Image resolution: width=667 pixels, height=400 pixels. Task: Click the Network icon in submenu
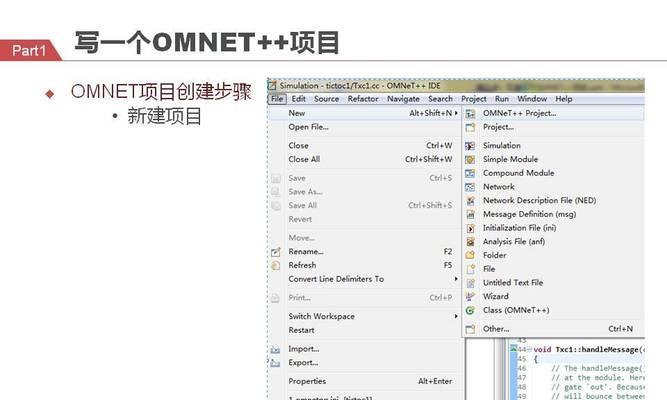(x=470, y=187)
